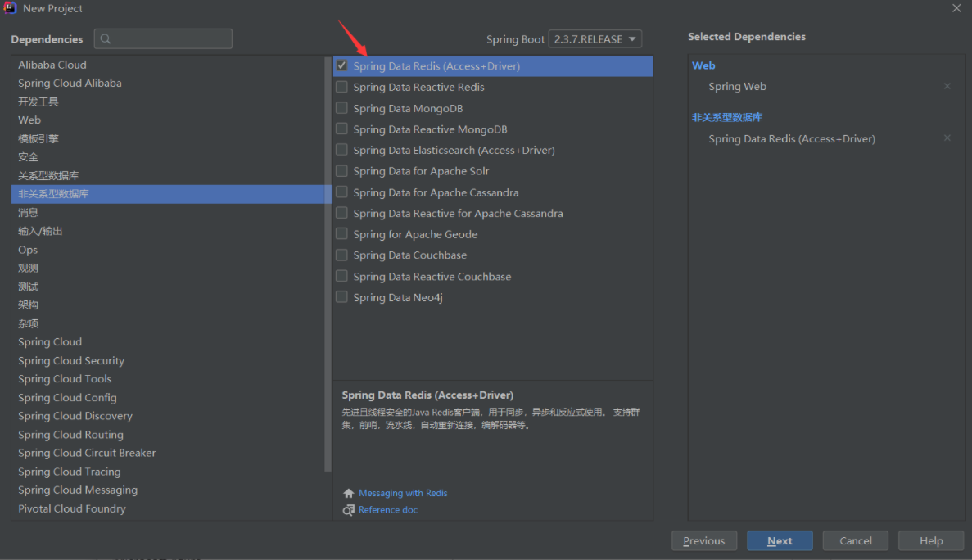Close the New Project dialog

[x=956, y=8]
